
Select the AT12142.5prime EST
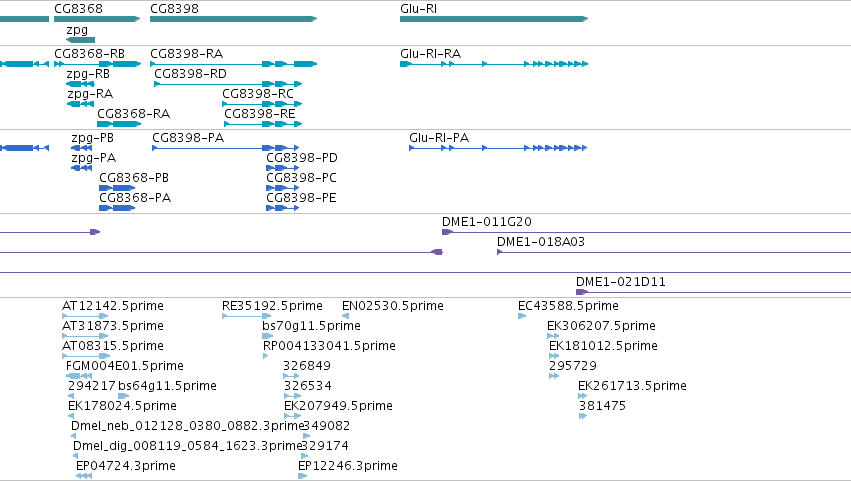pos(85,316)
